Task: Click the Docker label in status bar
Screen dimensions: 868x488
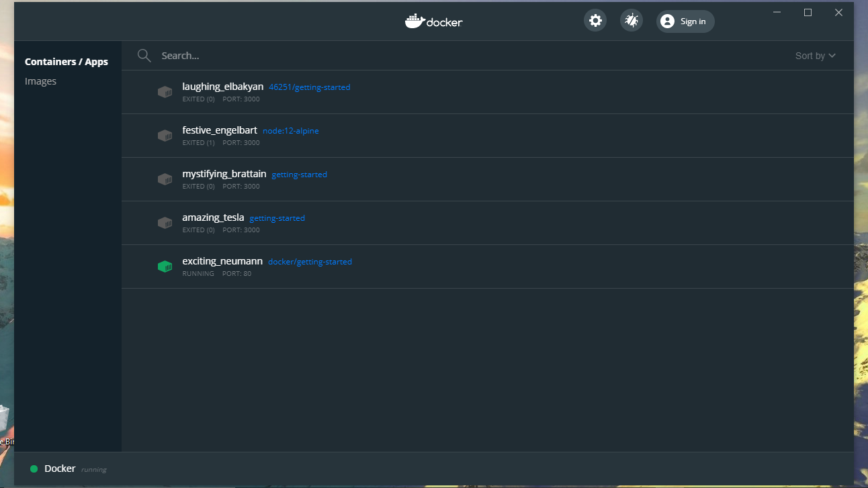Action: pyautogui.click(x=60, y=469)
